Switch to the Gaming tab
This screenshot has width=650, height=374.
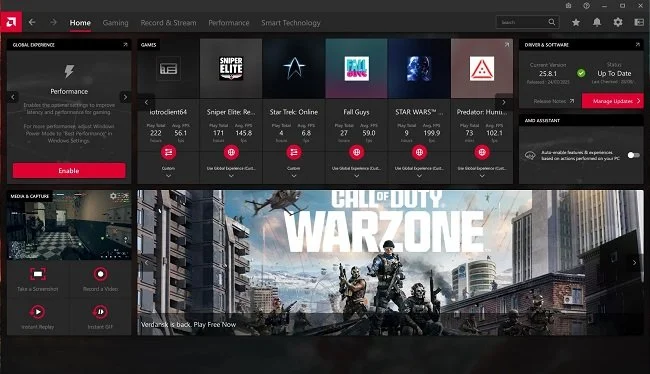click(x=115, y=23)
